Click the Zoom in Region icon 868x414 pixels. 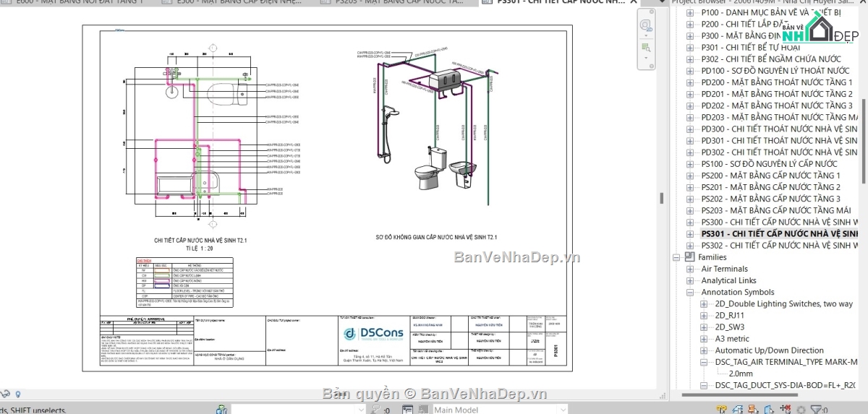coord(646,47)
